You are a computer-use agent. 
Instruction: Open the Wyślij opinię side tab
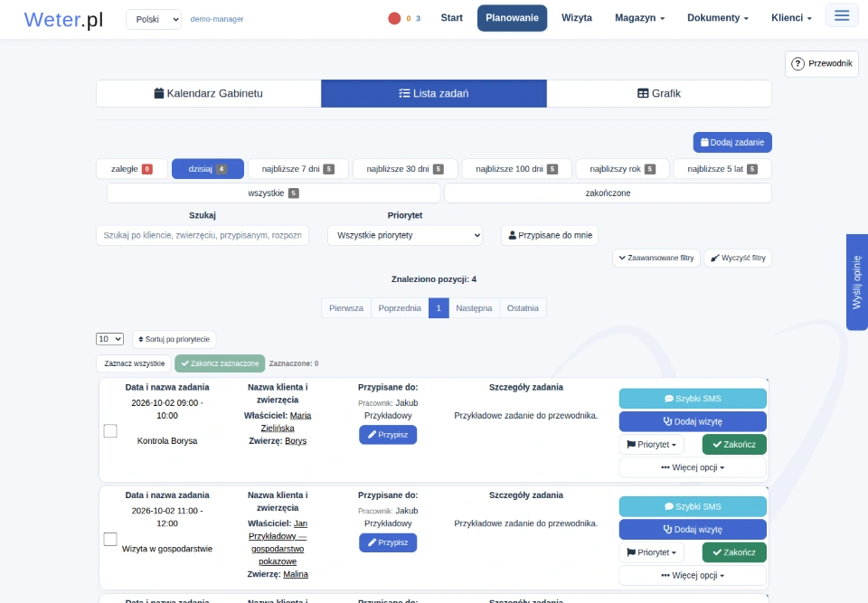[857, 282]
